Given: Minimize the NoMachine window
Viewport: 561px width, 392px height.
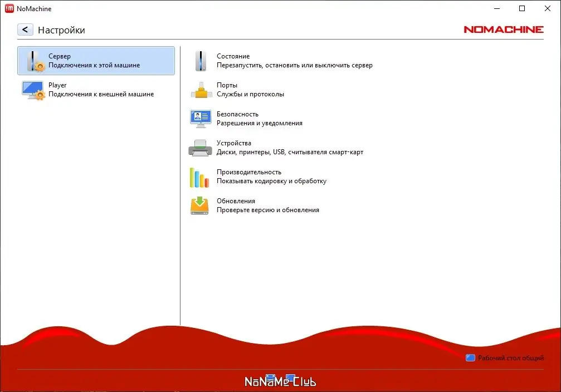Looking at the screenshot, I should click(x=496, y=8).
